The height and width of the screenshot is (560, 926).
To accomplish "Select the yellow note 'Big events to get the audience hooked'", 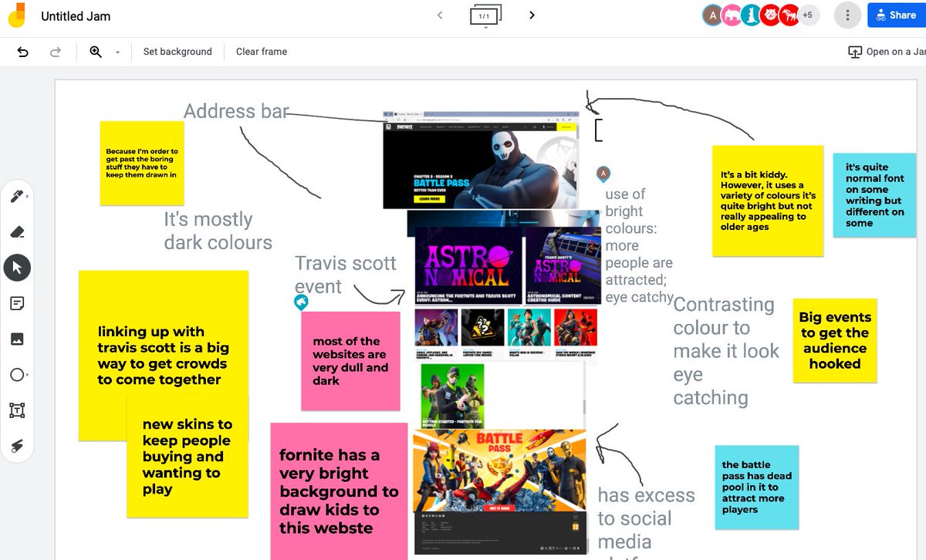I will [835, 340].
